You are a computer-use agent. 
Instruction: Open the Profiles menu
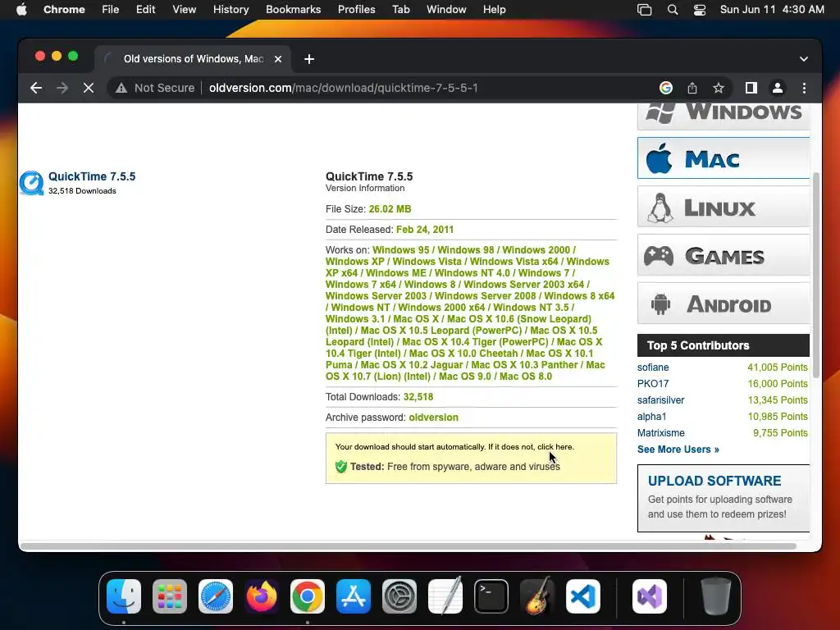356,9
